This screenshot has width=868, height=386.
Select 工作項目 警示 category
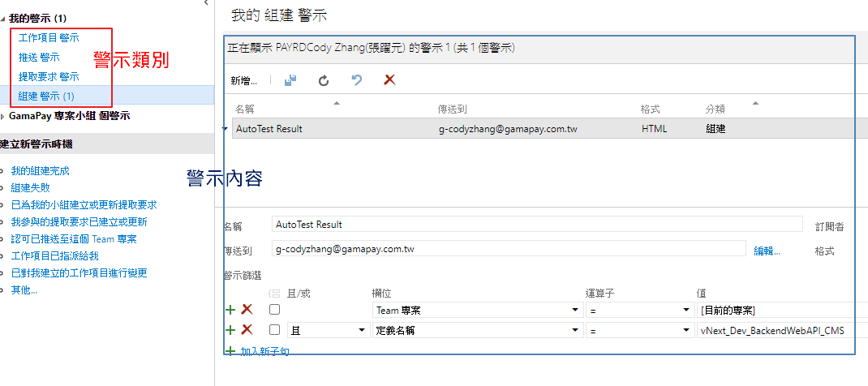click(49, 37)
